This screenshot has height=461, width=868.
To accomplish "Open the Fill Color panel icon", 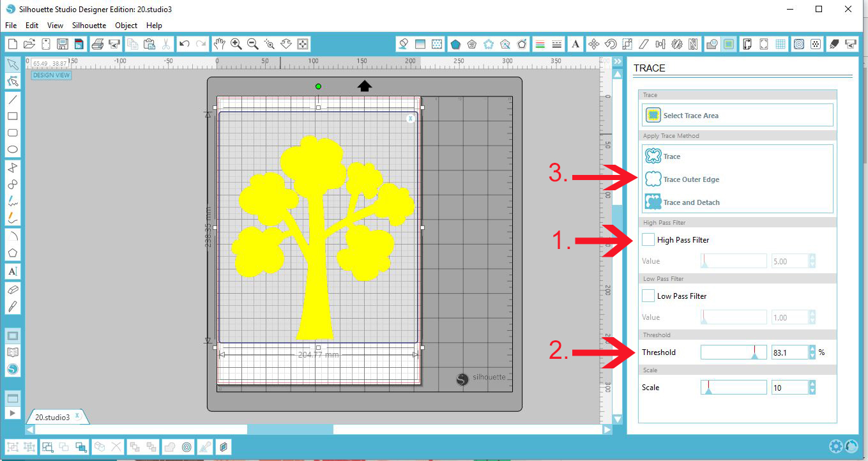I will click(x=404, y=43).
